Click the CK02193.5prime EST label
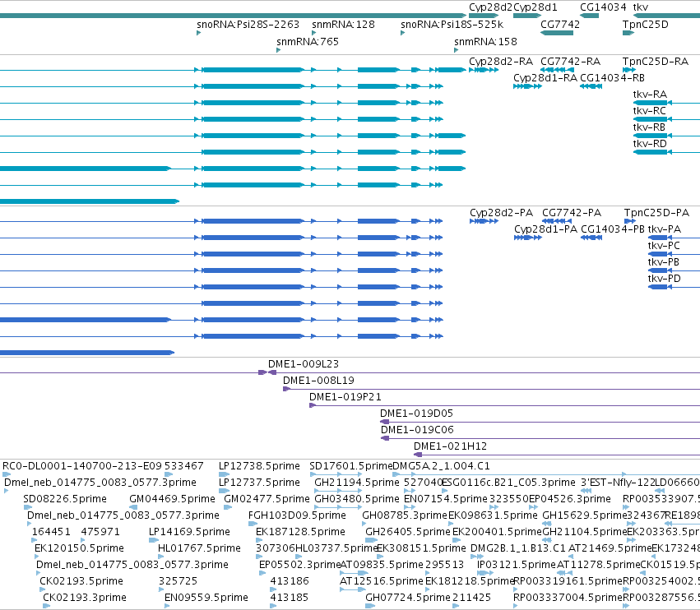Image resolution: width=700 pixels, height=610 pixels. tap(81, 581)
